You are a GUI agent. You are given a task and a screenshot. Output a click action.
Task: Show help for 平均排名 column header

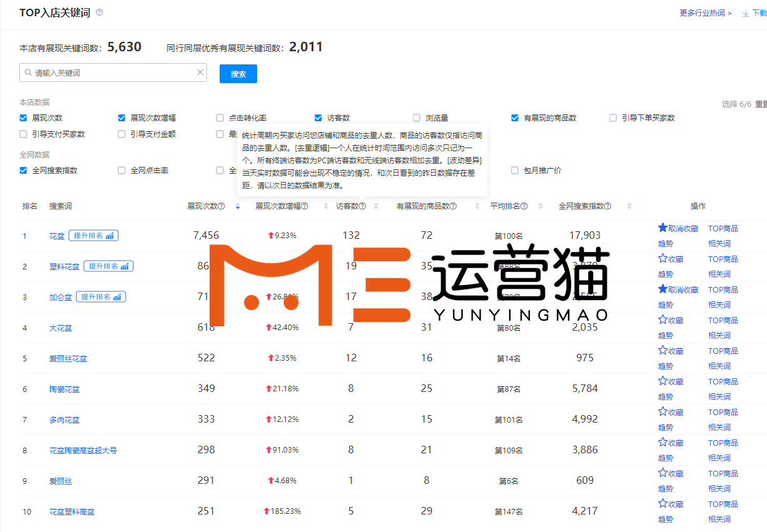pos(524,206)
